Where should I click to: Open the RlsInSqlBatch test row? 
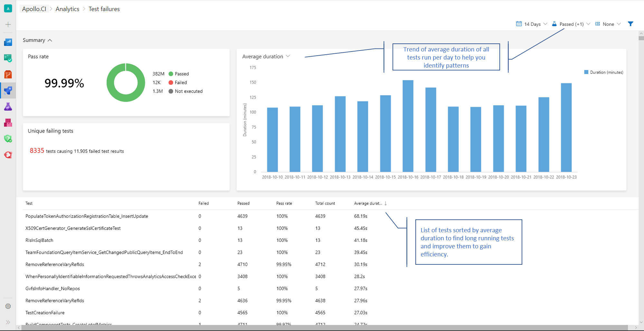point(39,240)
